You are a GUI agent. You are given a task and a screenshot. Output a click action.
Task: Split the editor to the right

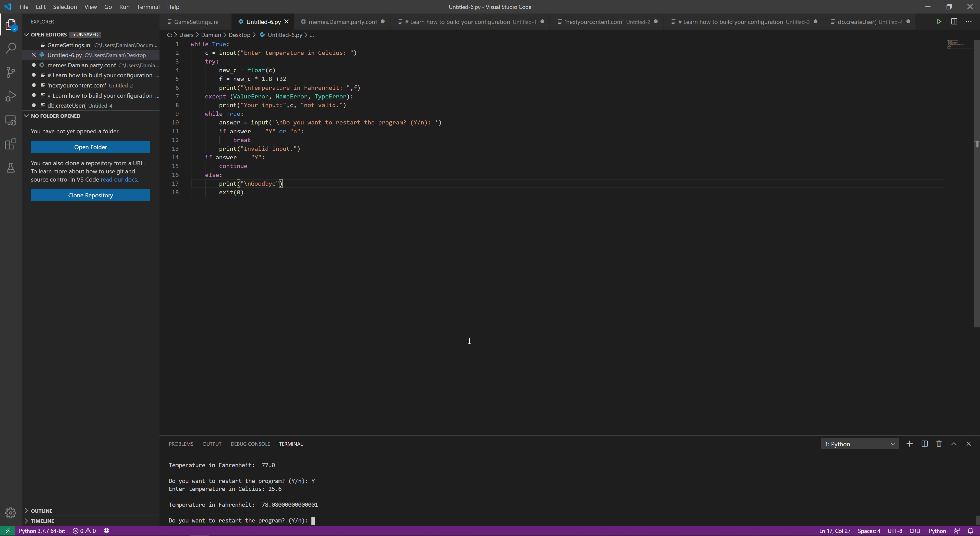pyautogui.click(x=954, y=22)
